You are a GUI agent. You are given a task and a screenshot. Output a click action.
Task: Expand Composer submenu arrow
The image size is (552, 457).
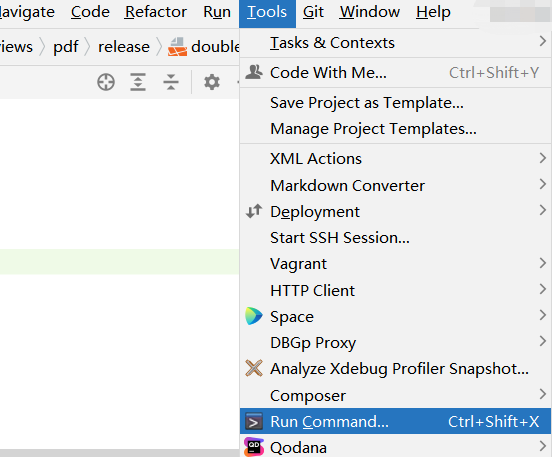tap(542, 394)
